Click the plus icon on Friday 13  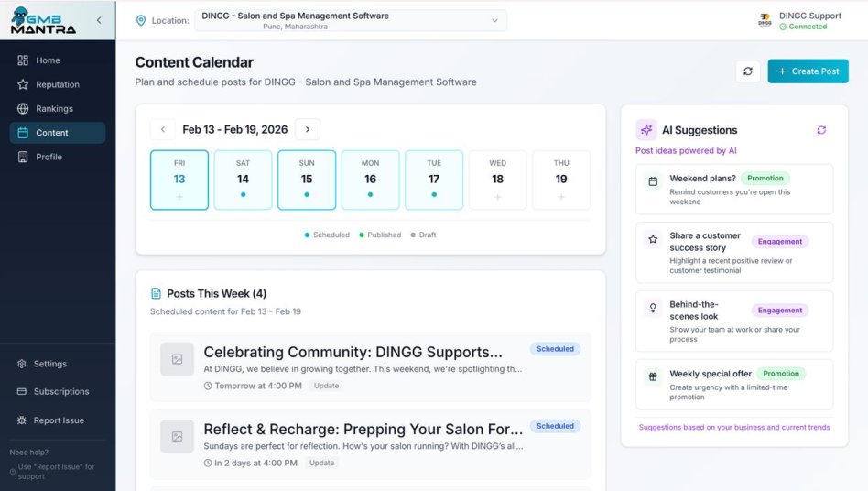point(179,197)
